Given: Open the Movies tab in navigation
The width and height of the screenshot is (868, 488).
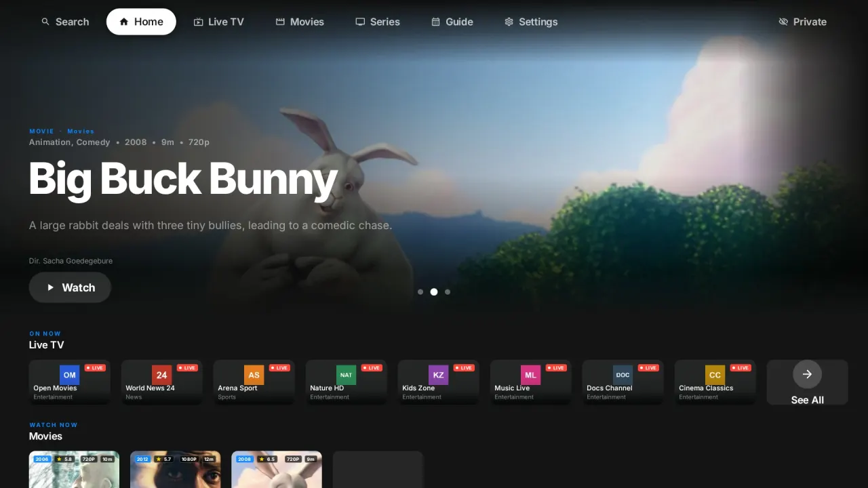Looking at the screenshot, I should pyautogui.click(x=300, y=22).
